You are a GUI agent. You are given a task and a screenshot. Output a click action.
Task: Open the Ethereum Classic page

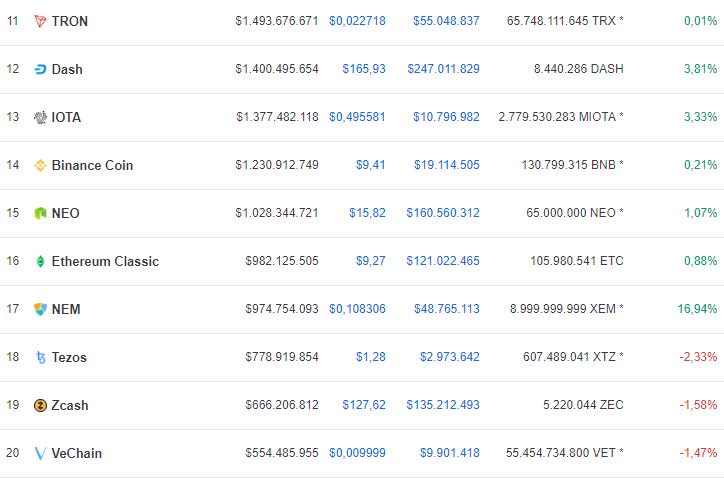[x=105, y=261]
